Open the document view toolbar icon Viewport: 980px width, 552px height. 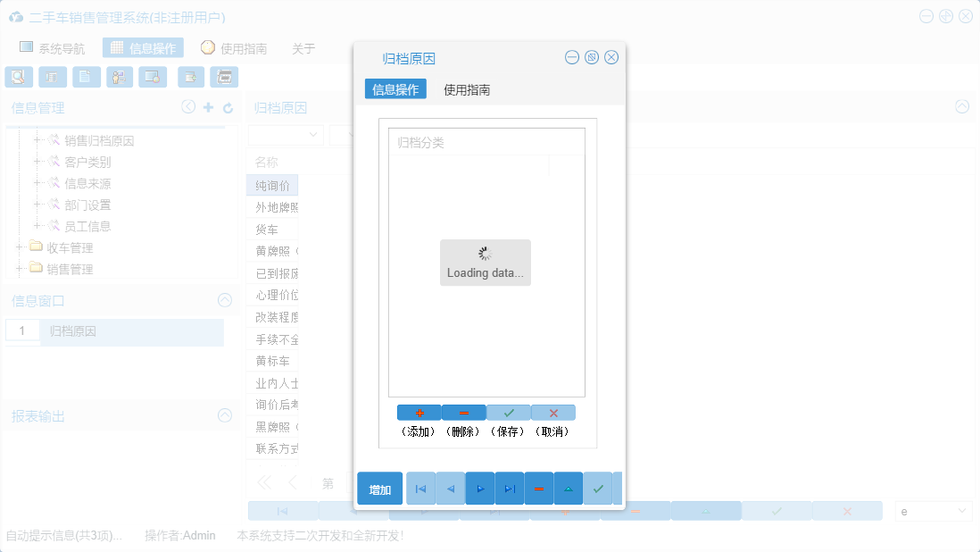coord(86,77)
